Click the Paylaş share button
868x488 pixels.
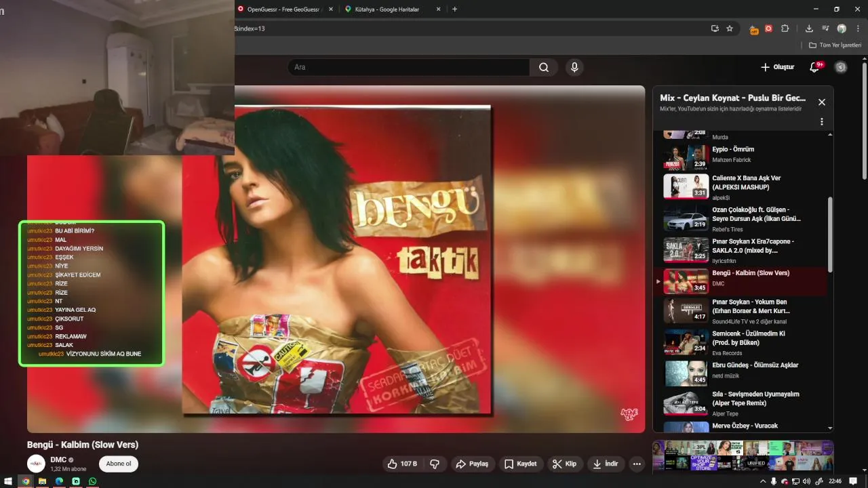point(472,464)
